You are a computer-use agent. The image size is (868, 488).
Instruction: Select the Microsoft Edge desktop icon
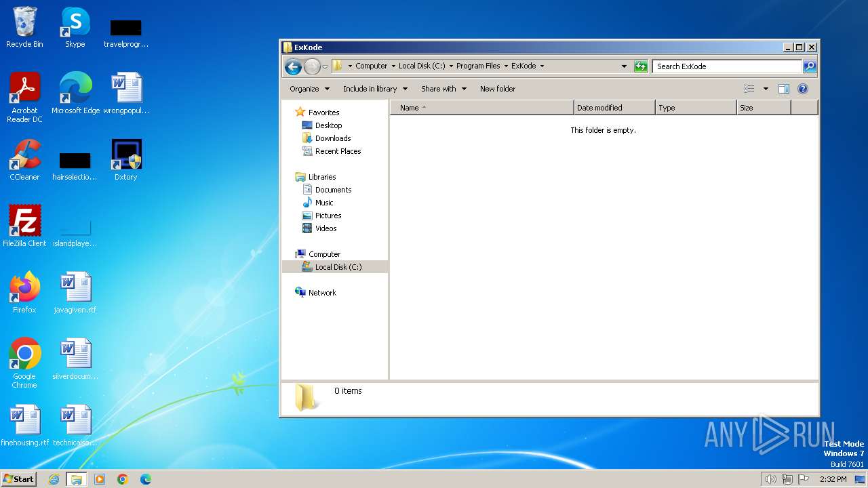[75, 94]
